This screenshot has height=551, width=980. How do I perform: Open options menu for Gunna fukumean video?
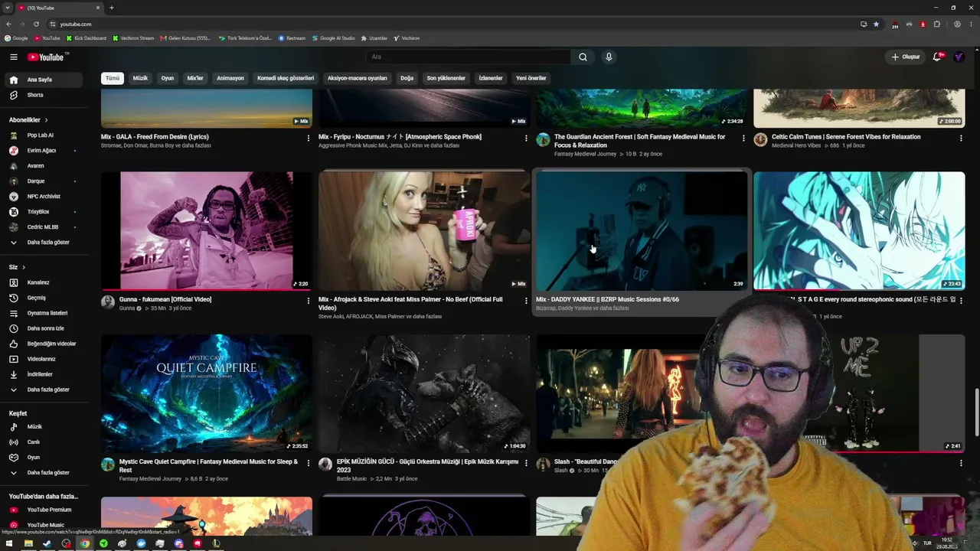tap(309, 301)
